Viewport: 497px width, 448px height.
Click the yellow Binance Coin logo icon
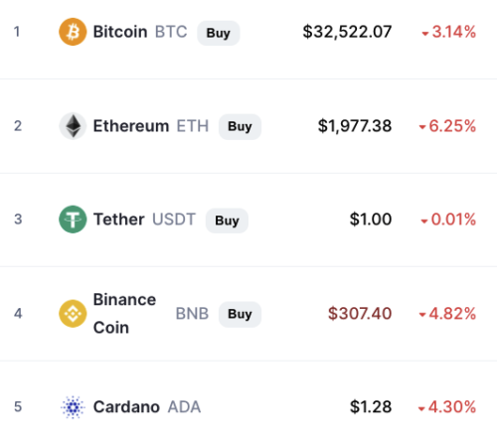pyautogui.click(x=73, y=314)
